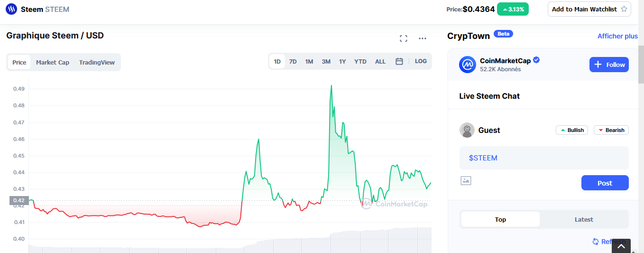The width and height of the screenshot is (644, 253).
Task: Click the 52.2K Abonnés text
Action: pyautogui.click(x=500, y=69)
